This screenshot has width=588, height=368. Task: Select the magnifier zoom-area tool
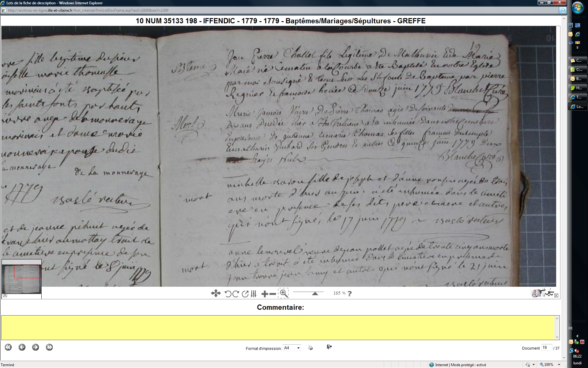[x=284, y=293]
